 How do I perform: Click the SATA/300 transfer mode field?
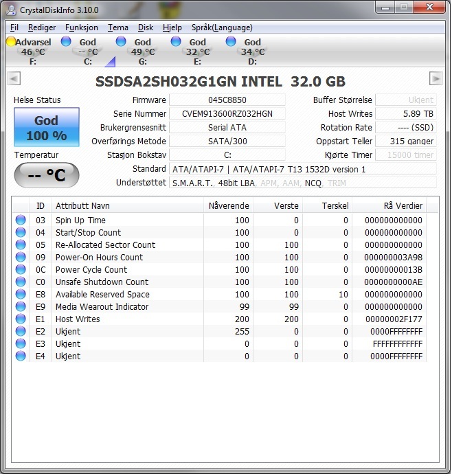[x=227, y=141]
